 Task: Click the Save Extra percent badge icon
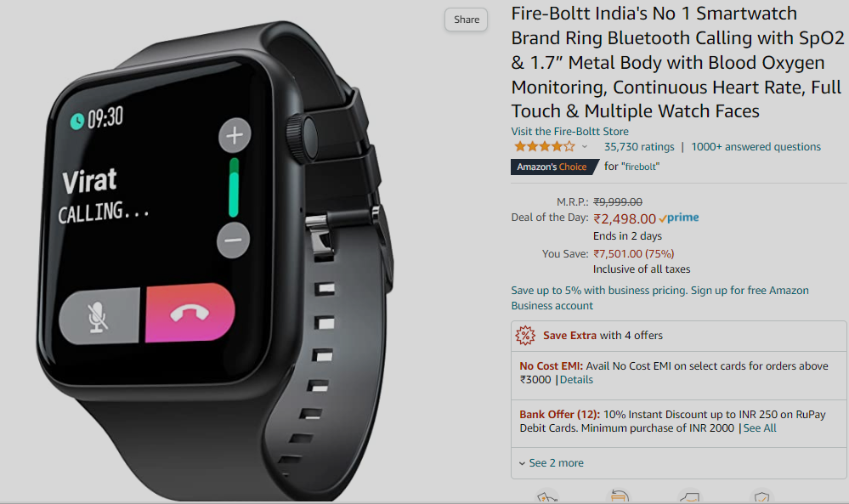pos(524,335)
